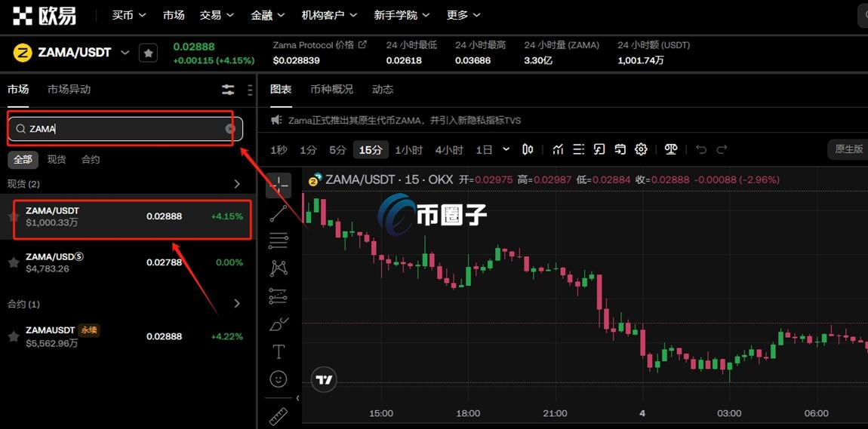This screenshot has width=868, height=429.
Task: Select the text annotation tool
Action: tap(279, 351)
